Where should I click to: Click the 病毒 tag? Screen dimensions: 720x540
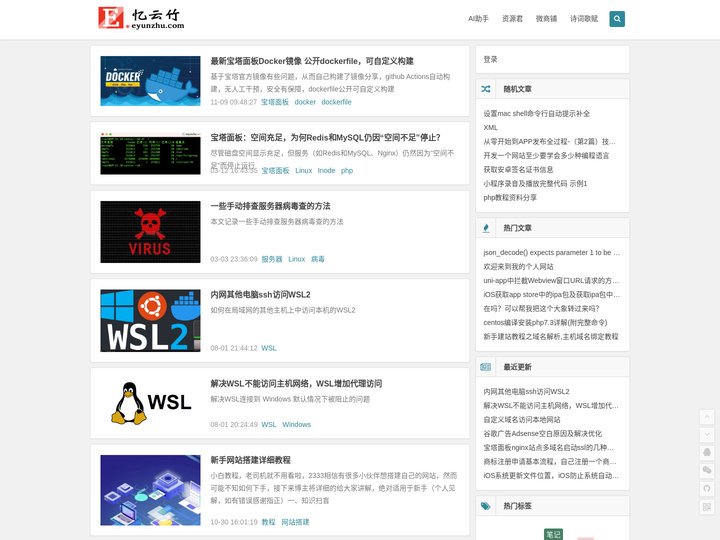[317, 259]
